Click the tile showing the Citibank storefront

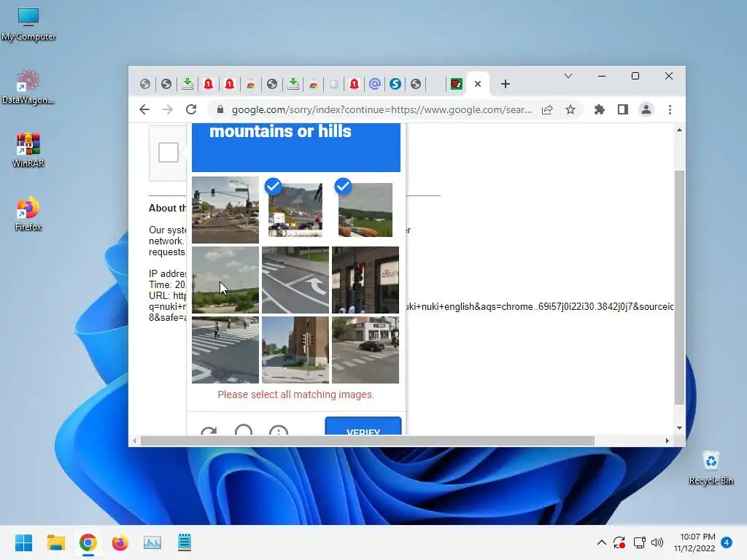pyautogui.click(x=365, y=280)
